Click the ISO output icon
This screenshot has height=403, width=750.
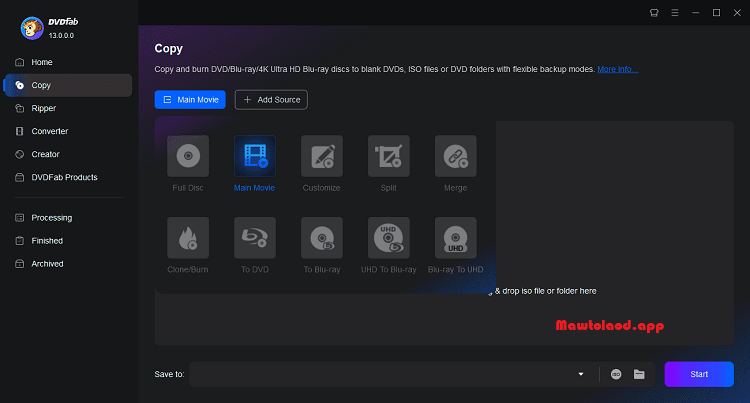616,374
